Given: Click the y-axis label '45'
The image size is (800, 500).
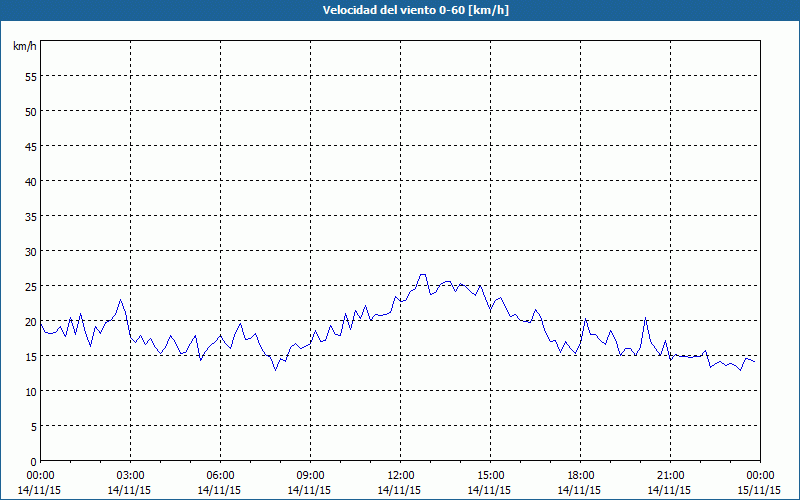Looking at the screenshot, I should [31, 146].
